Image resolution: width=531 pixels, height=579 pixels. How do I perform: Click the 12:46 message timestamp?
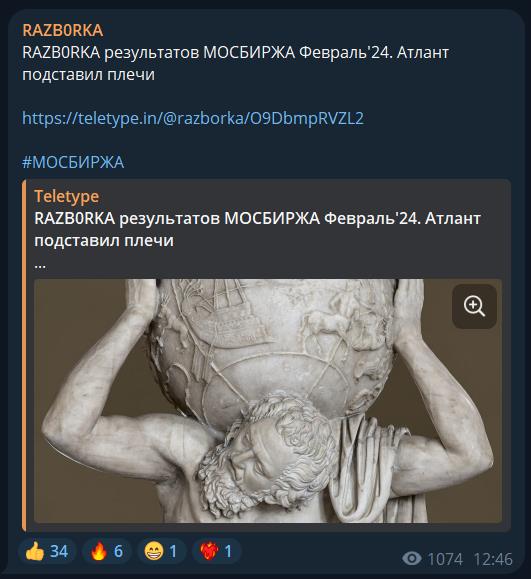(x=493, y=559)
